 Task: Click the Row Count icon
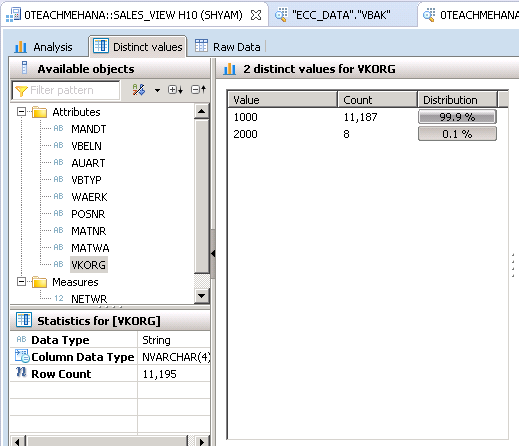tap(21, 372)
